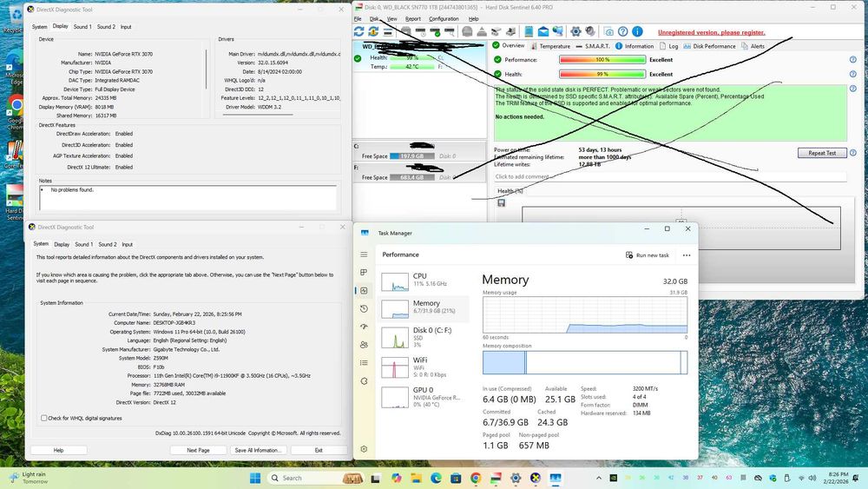
Task: Expand system tray hidden icons chevron
Action: [x=598, y=478]
